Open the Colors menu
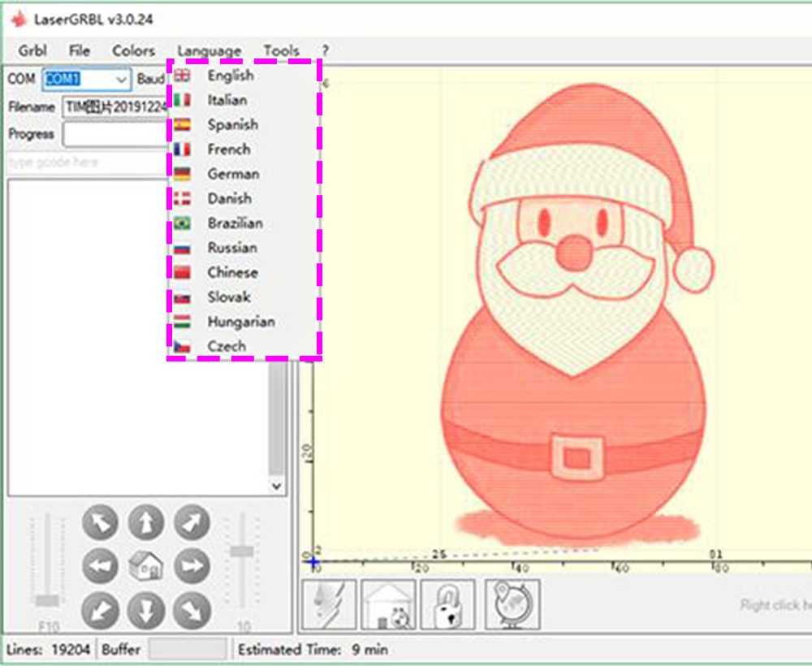Screen dimensions: 812x666 click(134, 50)
